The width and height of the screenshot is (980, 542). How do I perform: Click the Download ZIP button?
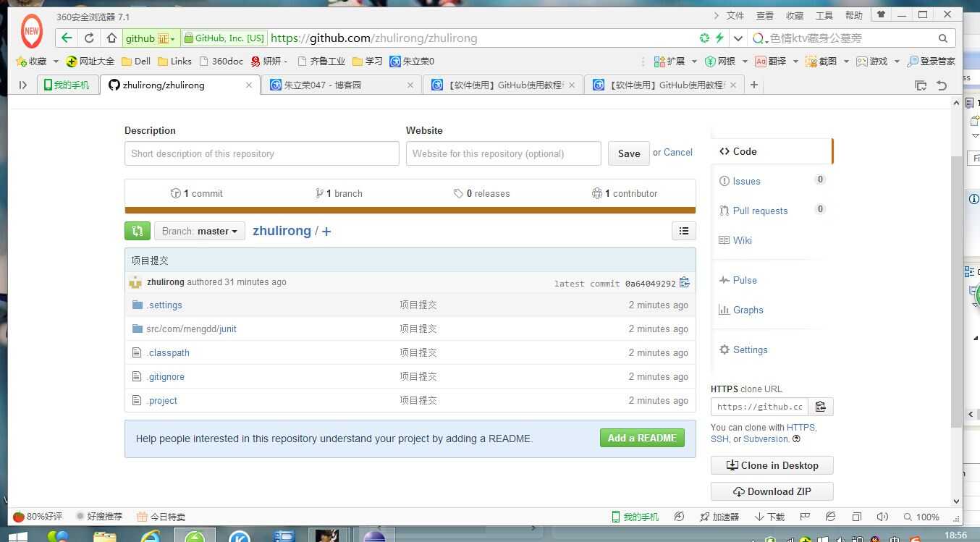pos(772,491)
